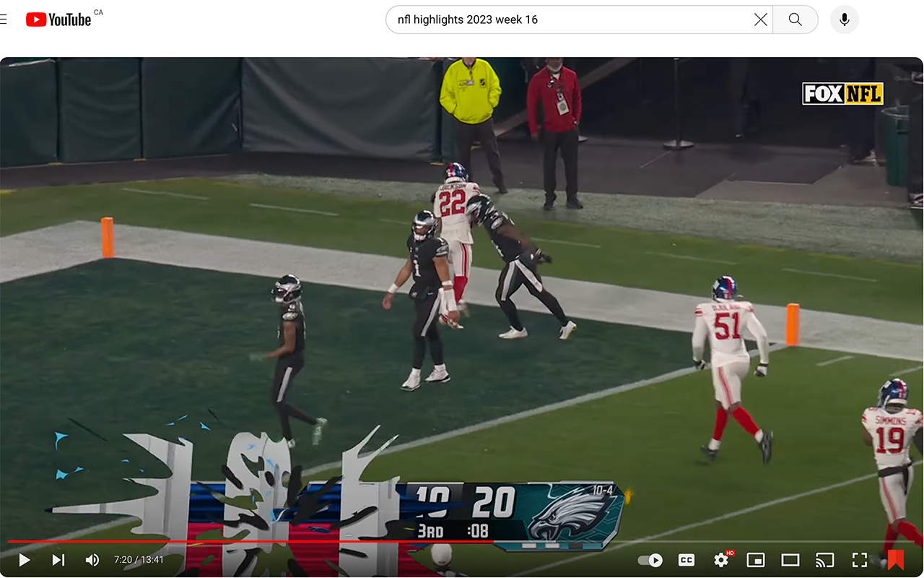Play the paused video
This screenshot has width=924, height=578.
tap(24, 560)
